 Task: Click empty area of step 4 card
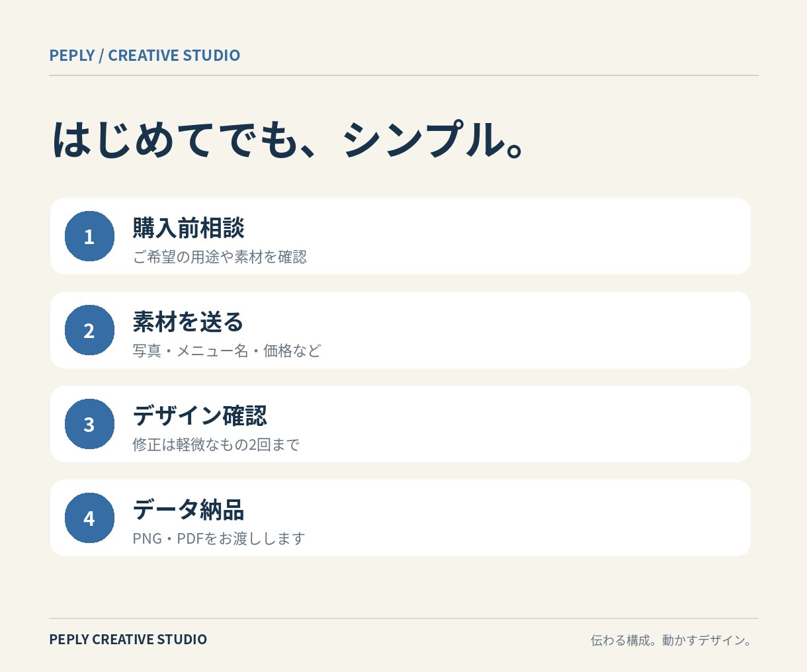point(529,518)
